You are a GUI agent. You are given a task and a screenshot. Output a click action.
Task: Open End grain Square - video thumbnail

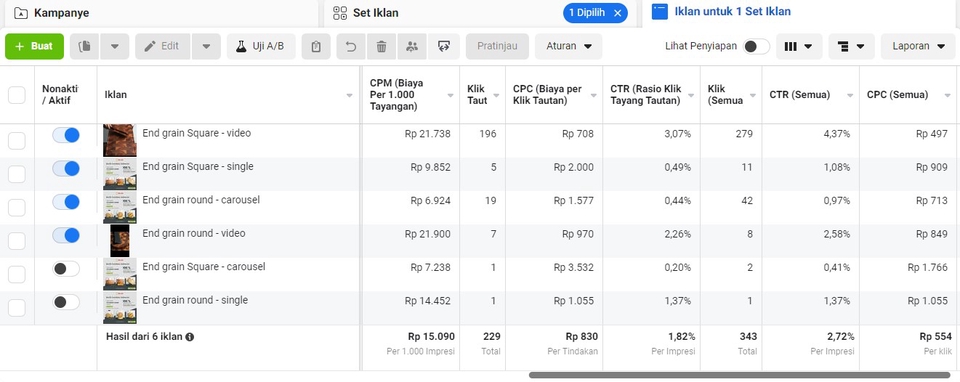[120, 140]
